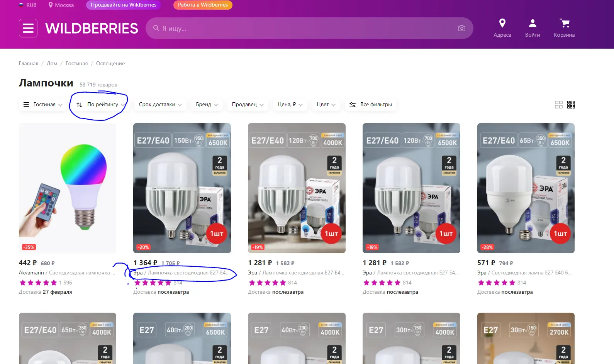Expand the Срок доставки filter
Screen dimensions: 614x364
coord(160,105)
